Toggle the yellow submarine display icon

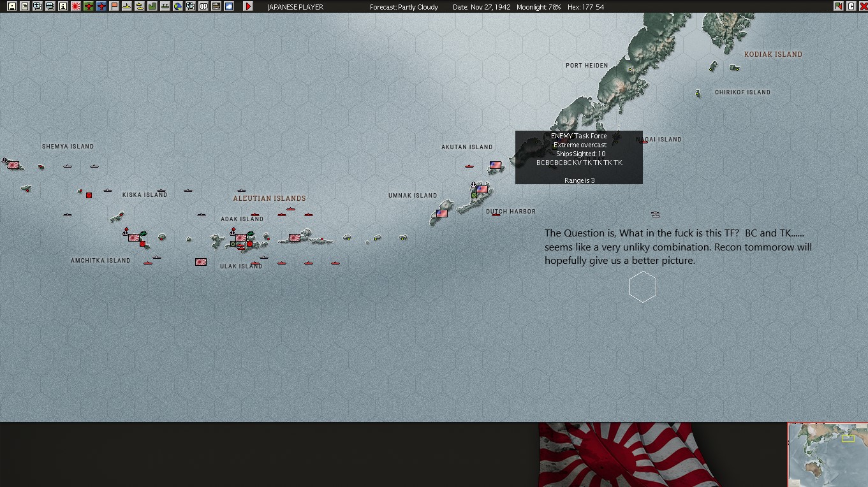point(140,6)
